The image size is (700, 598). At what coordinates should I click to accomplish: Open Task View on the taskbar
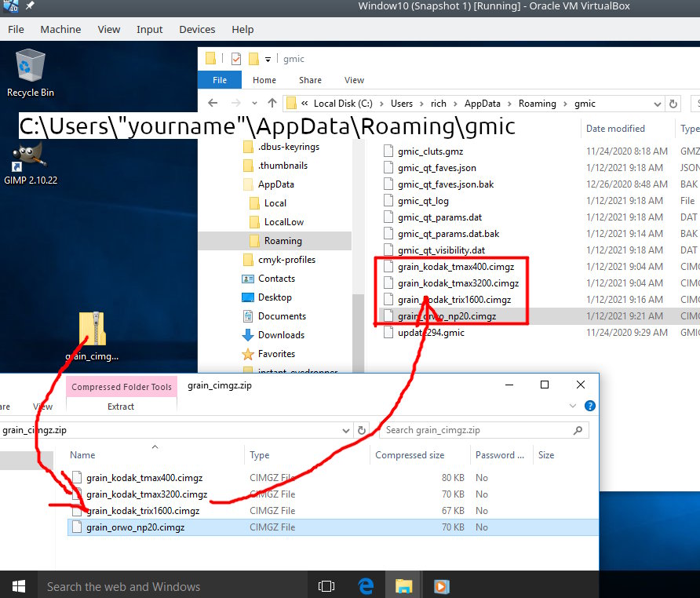pyautogui.click(x=326, y=586)
